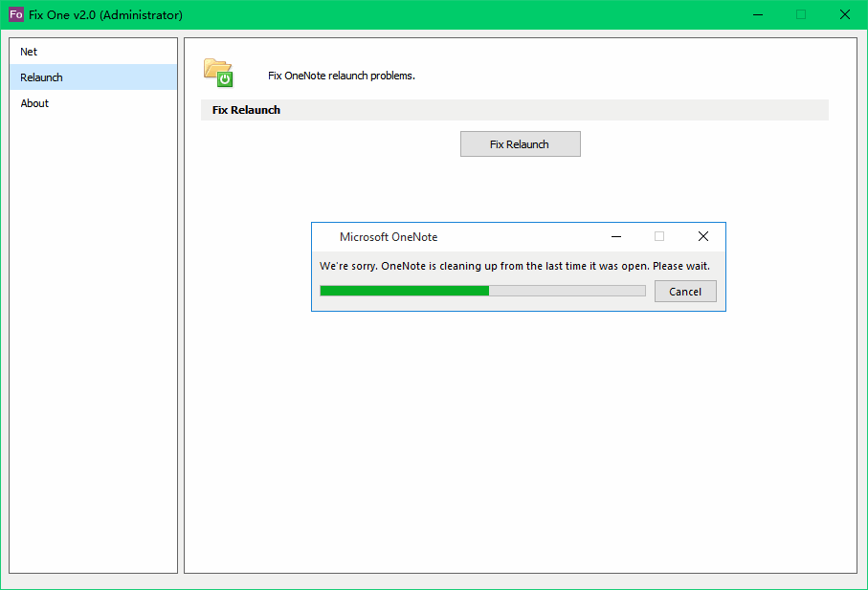This screenshot has height=590, width=868.
Task: Click the disabled maximize button in OneNote dialog
Action: 659,236
